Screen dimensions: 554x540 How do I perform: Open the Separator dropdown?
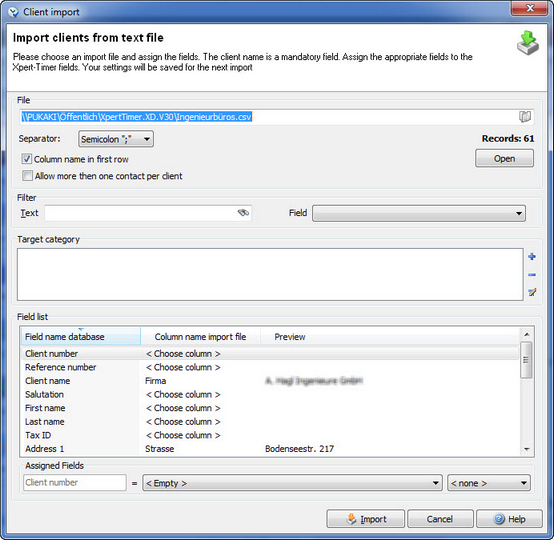click(116, 139)
